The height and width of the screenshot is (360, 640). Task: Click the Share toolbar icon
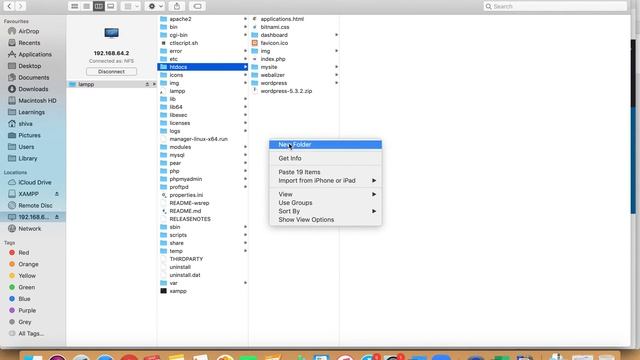click(x=177, y=6)
